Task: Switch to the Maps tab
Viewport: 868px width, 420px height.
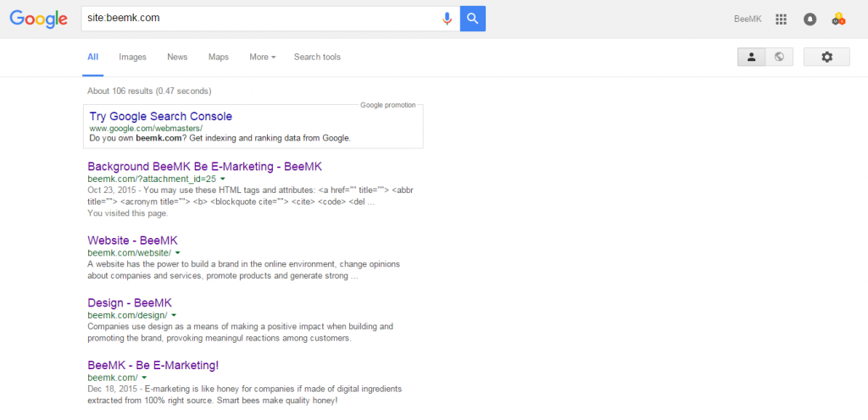Action: click(x=218, y=57)
